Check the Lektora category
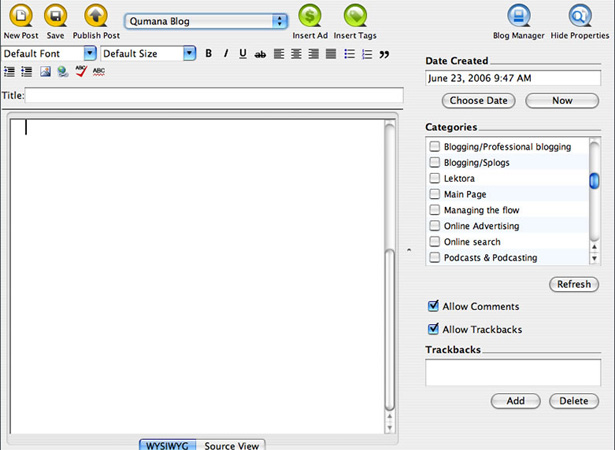This screenshot has height=450, width=615. [x=435, y=178]
